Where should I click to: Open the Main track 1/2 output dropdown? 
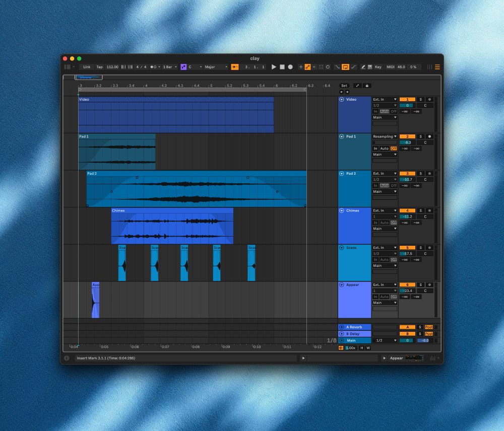[385, 340]
